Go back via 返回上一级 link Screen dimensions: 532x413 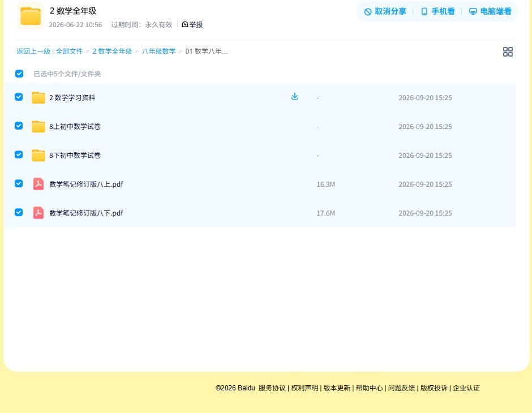coord(33,51)
